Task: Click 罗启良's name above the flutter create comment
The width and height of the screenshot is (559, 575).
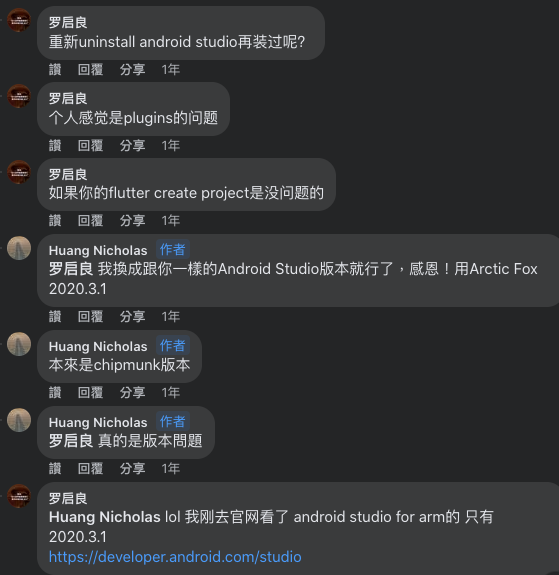Action: [68, 175]
